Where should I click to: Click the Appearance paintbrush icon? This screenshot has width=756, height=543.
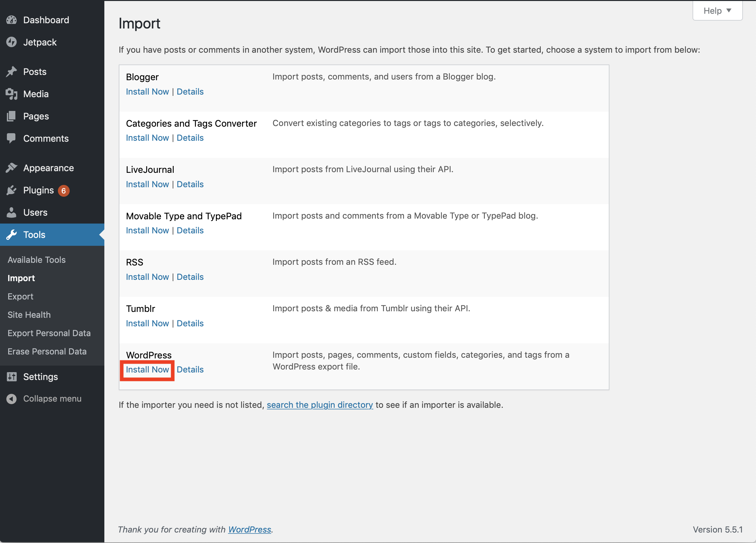tap(11, 168)
